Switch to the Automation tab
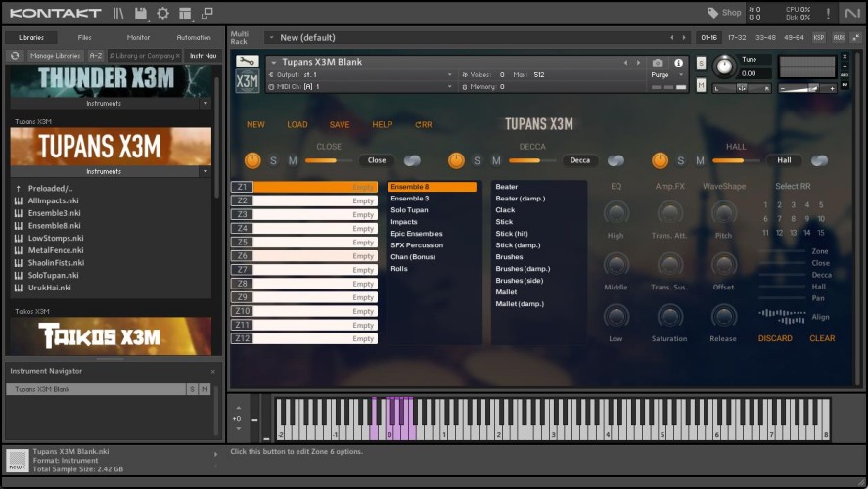The height and width of the screenshot is (489, 868). (x=193, y=37)
